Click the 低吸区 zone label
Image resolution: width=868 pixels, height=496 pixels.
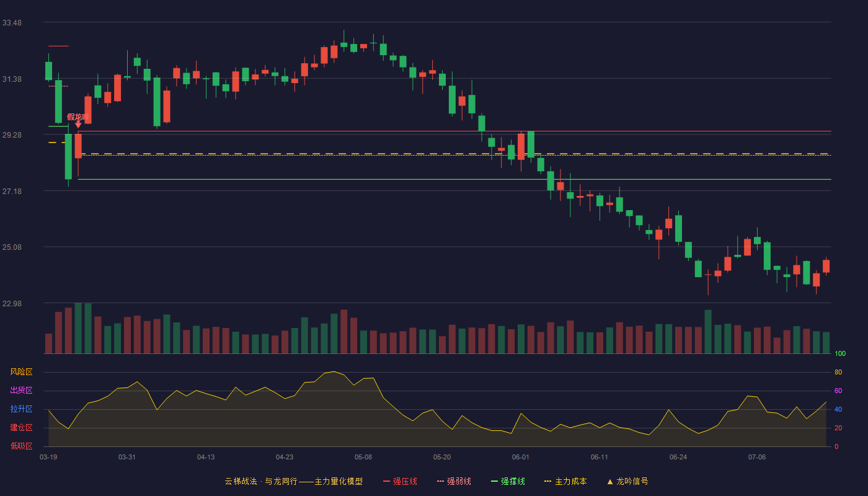coord(21,446)
